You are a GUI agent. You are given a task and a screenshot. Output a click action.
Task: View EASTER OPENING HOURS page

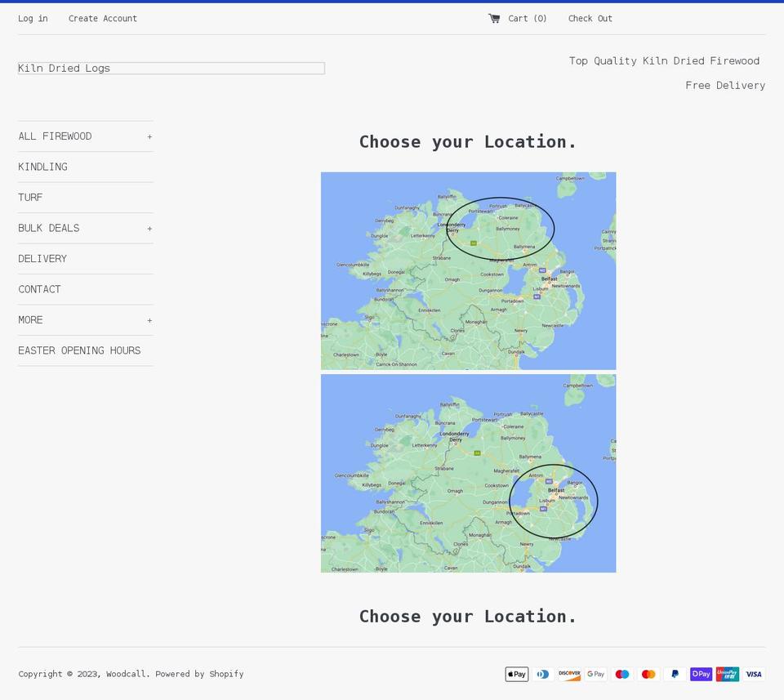point(79,350)
